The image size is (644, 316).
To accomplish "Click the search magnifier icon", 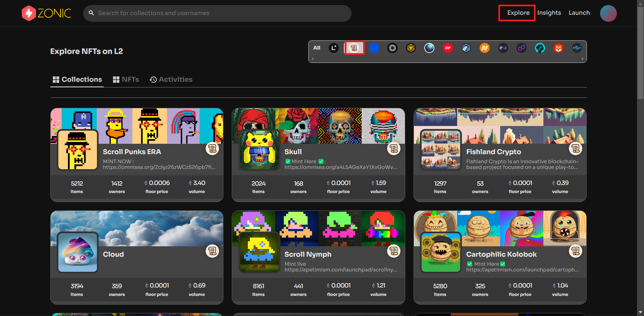I will (91, 13).
